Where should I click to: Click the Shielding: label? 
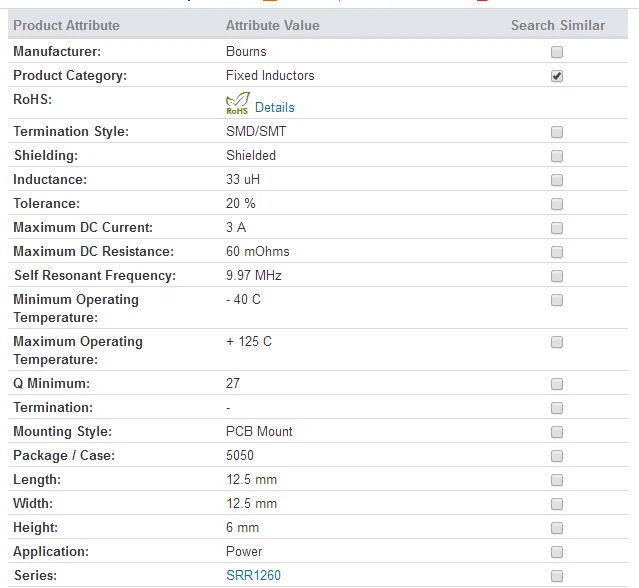click(46, 156)
